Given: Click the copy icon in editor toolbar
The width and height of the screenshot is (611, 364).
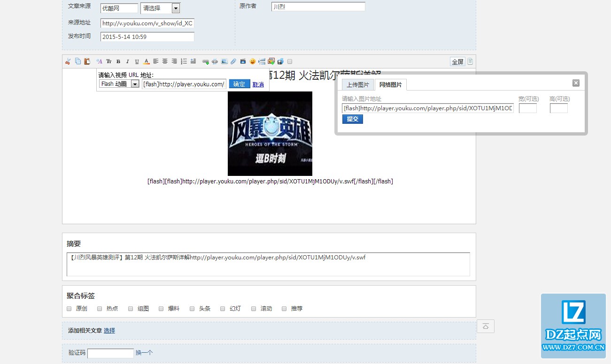Looking at the screenshot, I should coord(78,61).
